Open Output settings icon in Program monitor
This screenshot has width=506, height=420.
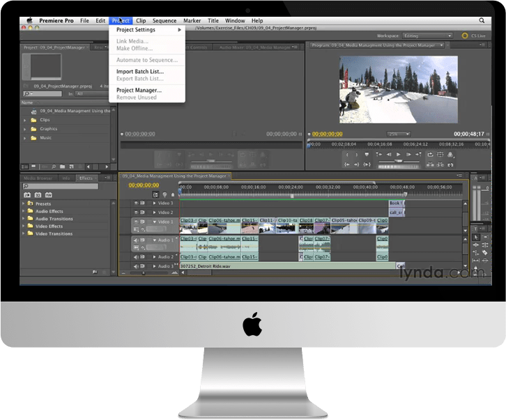pyautogui.click(x=450, y=155)
